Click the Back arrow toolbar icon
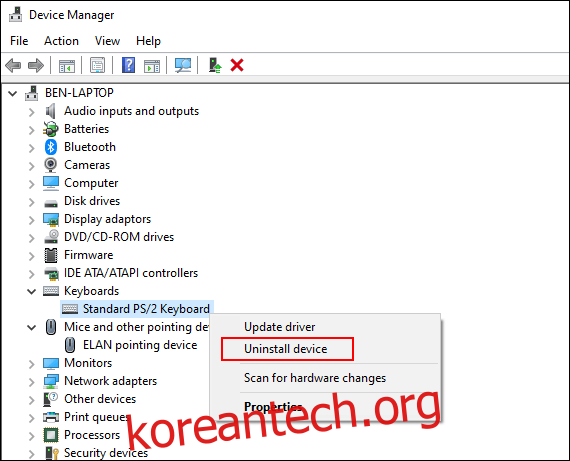The image size is (570, 461). (13, 66)
